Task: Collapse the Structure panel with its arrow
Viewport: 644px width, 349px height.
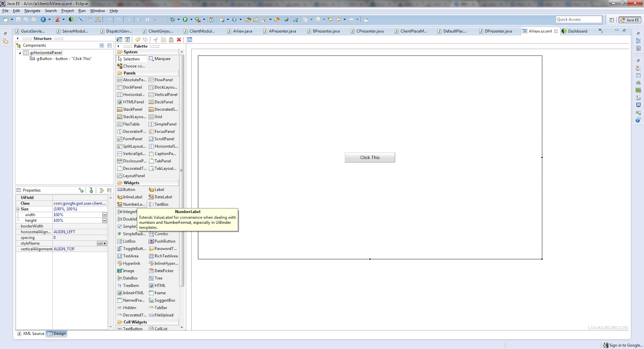Action: [x=18, y=39]
